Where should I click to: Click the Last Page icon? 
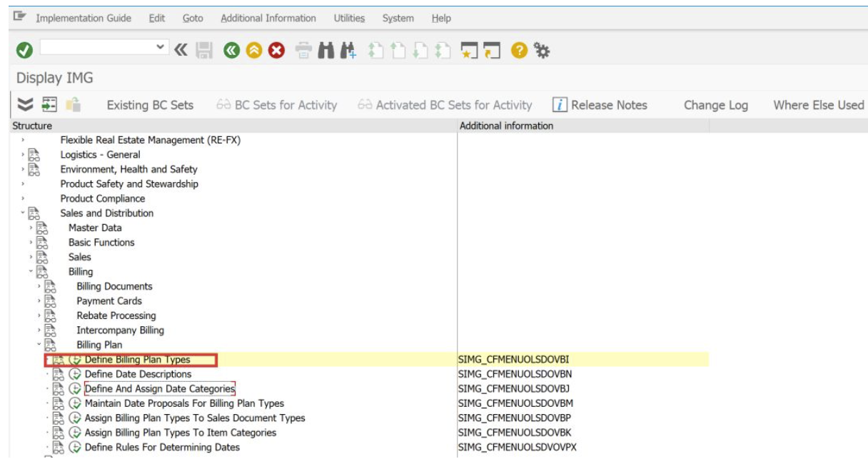(x=443, y=51)
